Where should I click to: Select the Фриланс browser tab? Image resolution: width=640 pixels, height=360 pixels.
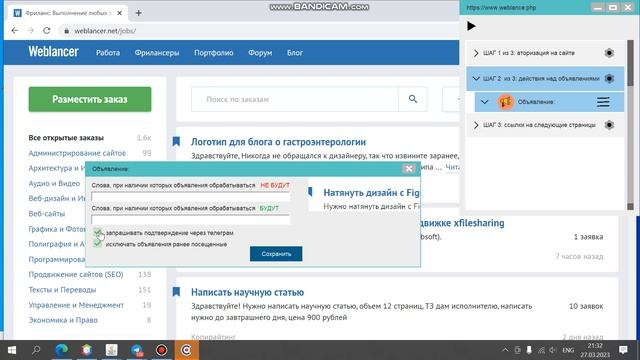(x=68, y=13)
